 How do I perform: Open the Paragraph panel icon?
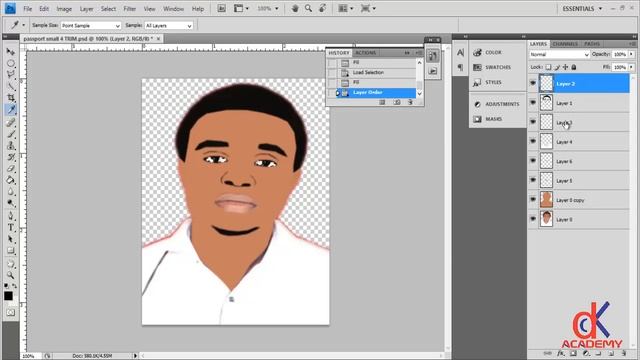[x=460, y=67]
